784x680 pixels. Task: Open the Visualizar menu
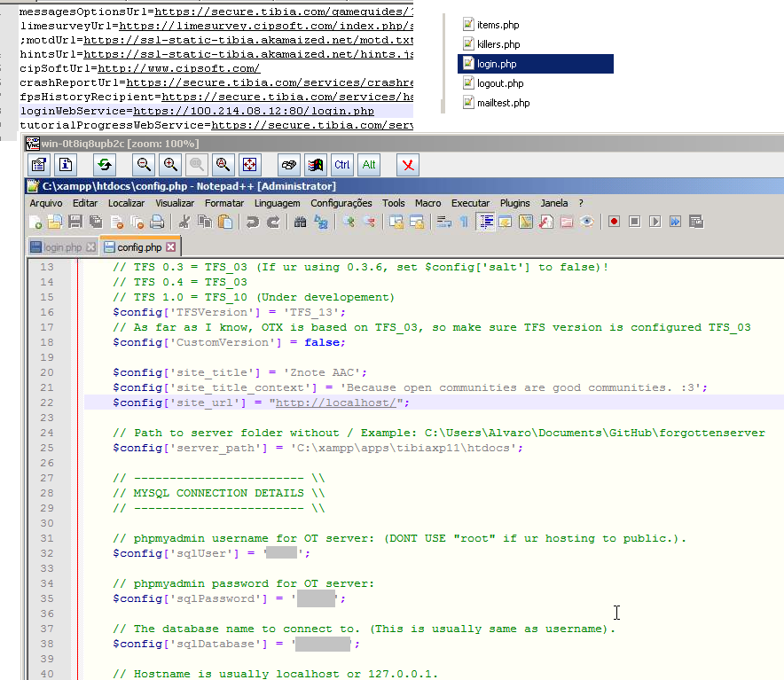click(x=175, y=204)
